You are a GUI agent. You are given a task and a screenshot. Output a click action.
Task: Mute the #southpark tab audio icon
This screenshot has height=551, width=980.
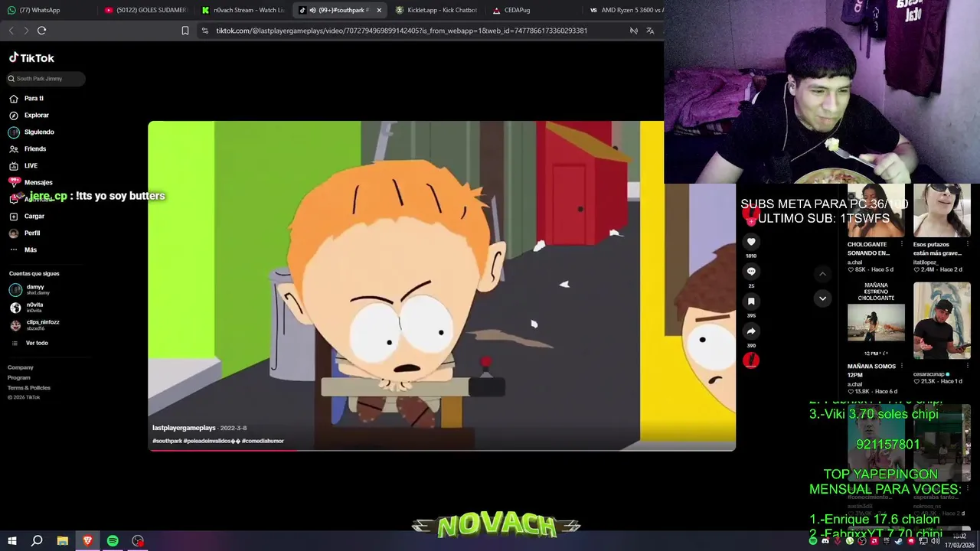312,10
